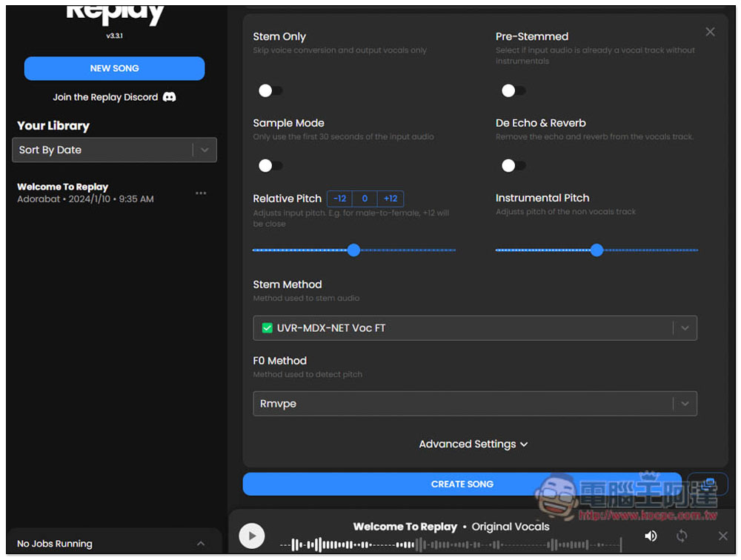Viewport: 741px width, 560px height.
Task: Open the F0 Method Rmvpe dropdown
Action: (475, 404)
